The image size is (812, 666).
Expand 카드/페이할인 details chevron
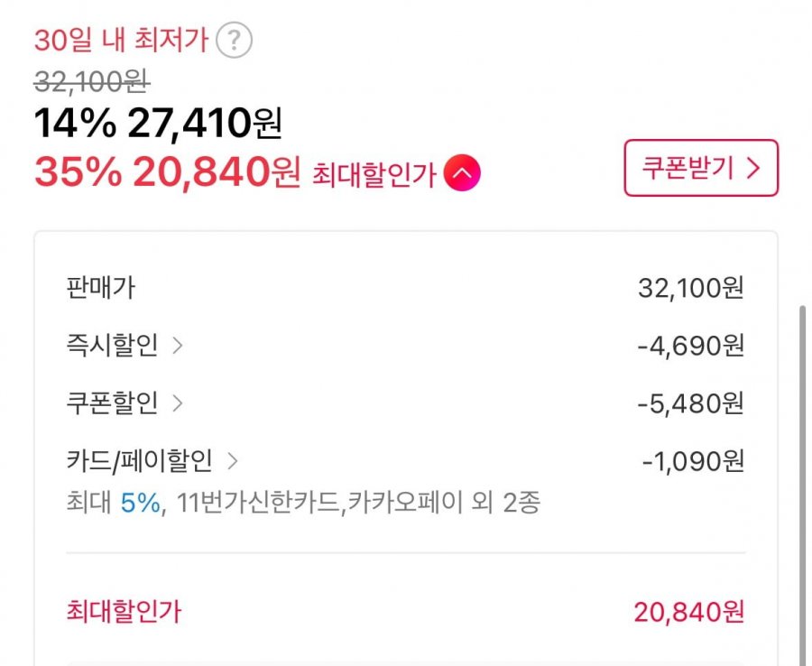point(233,461)
